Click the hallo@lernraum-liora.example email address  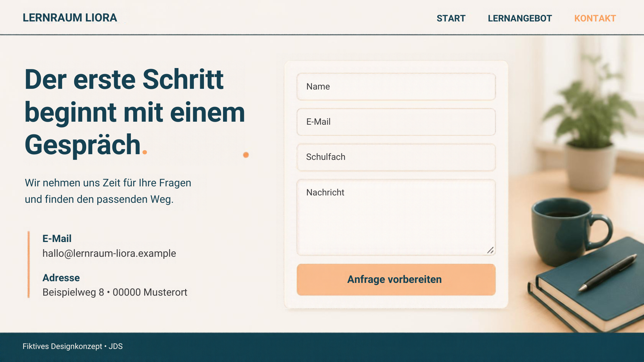(x=109, y=253)
